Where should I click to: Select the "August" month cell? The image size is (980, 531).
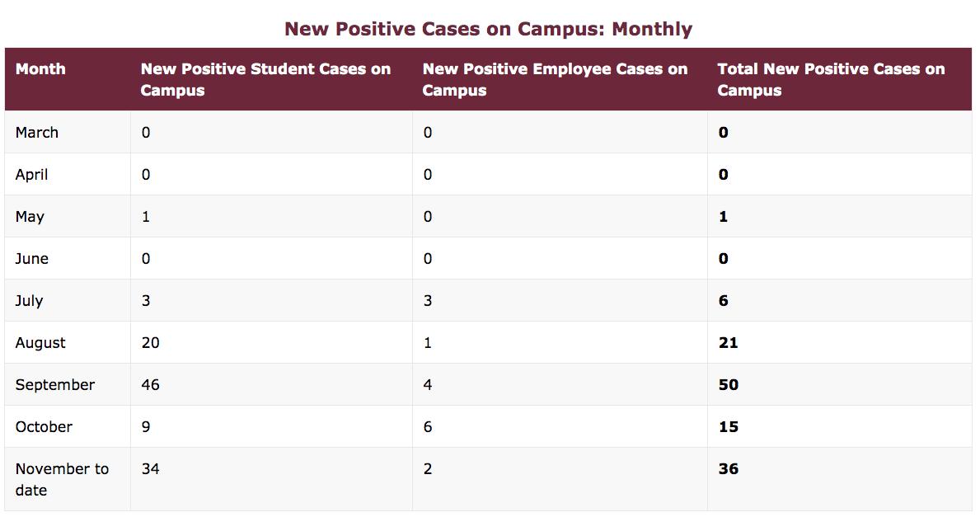pos(40,343)
